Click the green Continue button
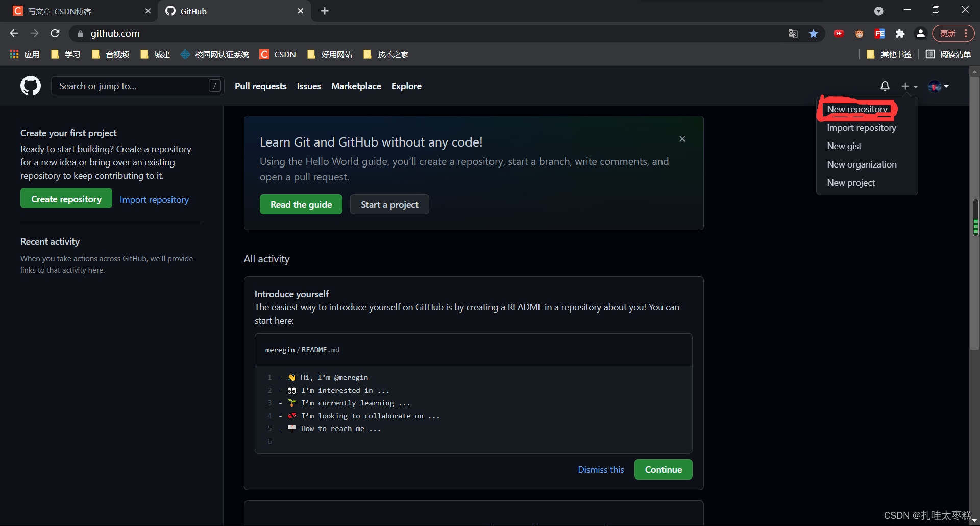Image resolution: width=980 pixels, height=526 pixels. (x=663, y=469)
